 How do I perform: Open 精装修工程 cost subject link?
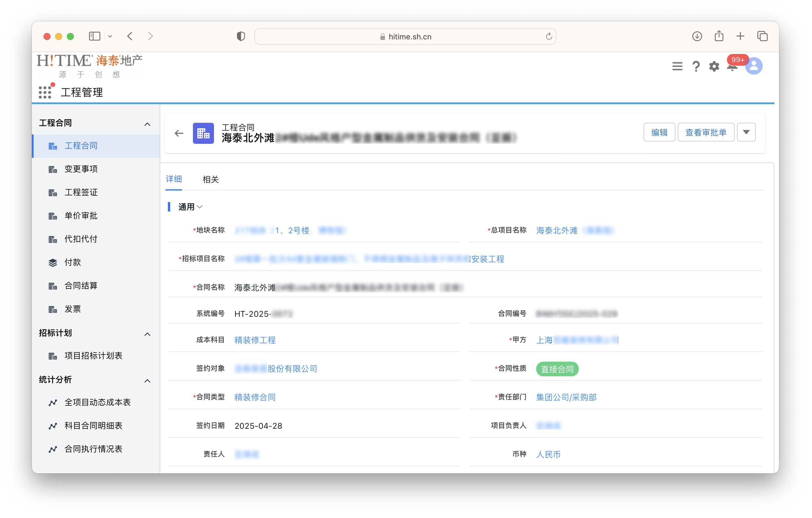tap(255, 340)
